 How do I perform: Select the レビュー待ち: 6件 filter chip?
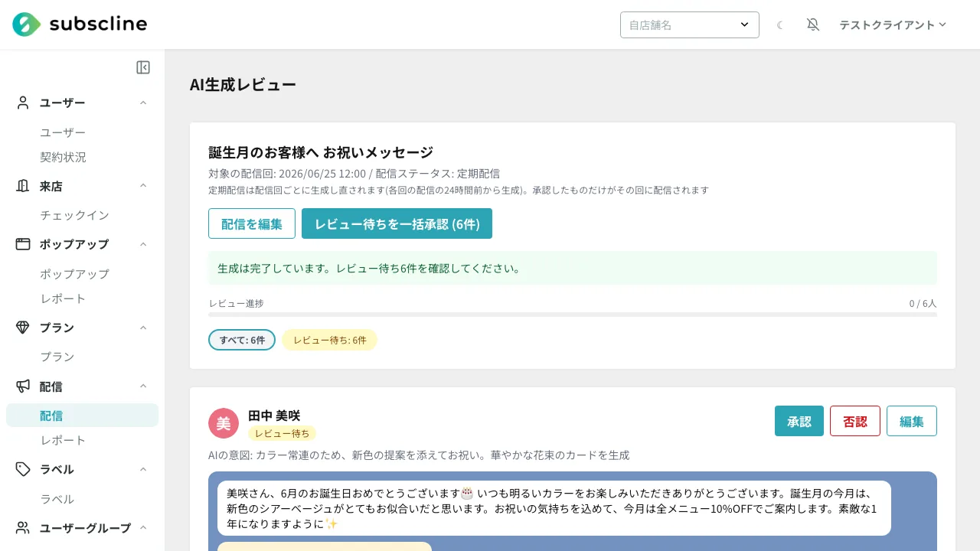[x=329, y=340]
